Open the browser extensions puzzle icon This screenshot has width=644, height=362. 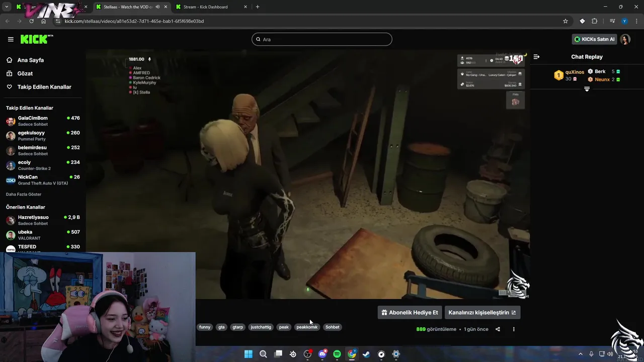pyautogui.click(x=595, y=21)
